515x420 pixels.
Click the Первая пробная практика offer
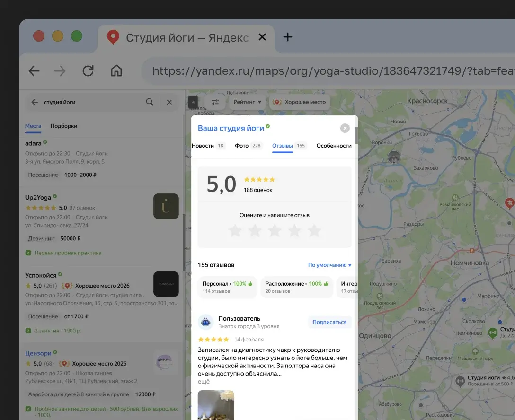point(63,253)
